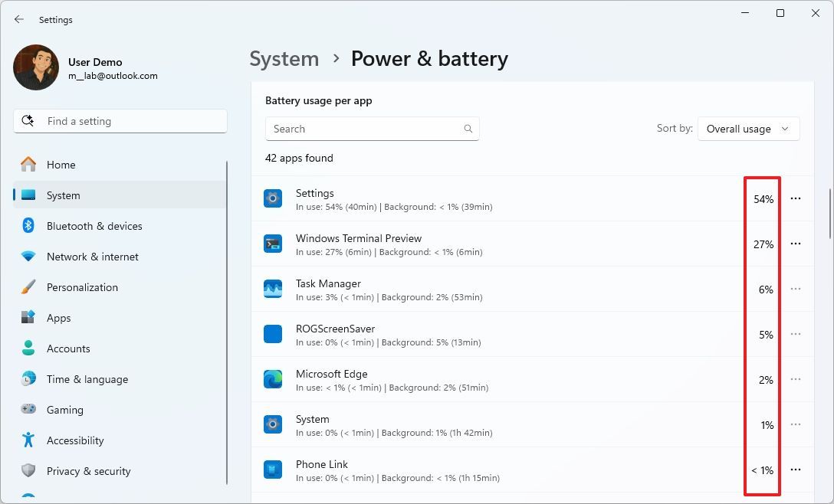
Task: Open Bluetooth & devices settings in the sidebar
Action: tap(31, 226)
